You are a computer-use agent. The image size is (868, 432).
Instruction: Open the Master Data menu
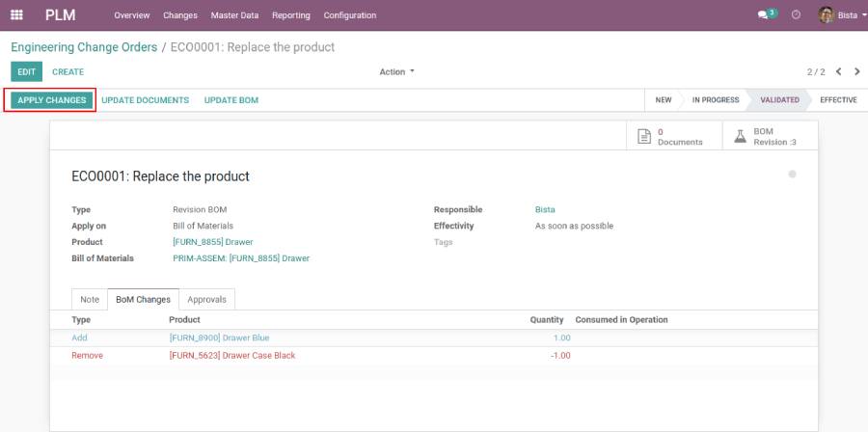pos(234,15)
